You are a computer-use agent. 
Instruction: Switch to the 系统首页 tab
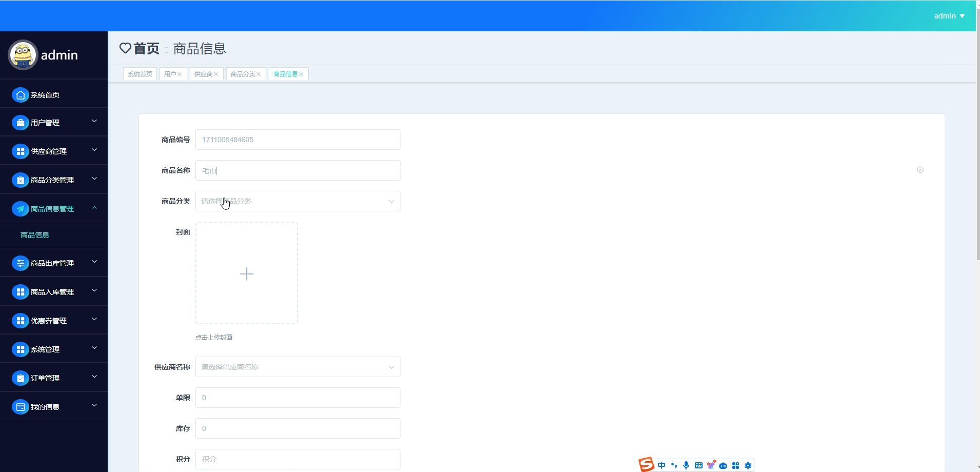[140, 74]
